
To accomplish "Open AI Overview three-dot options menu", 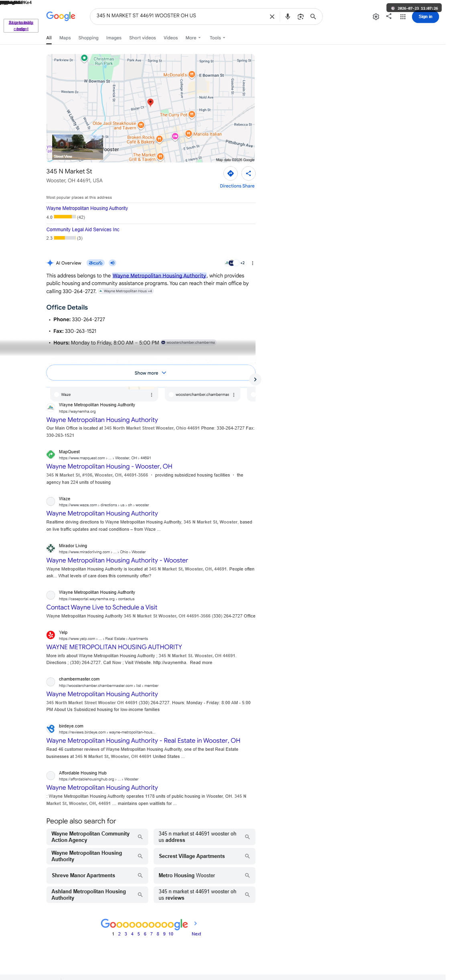I will pyautogui.click(x=252, y=263).
